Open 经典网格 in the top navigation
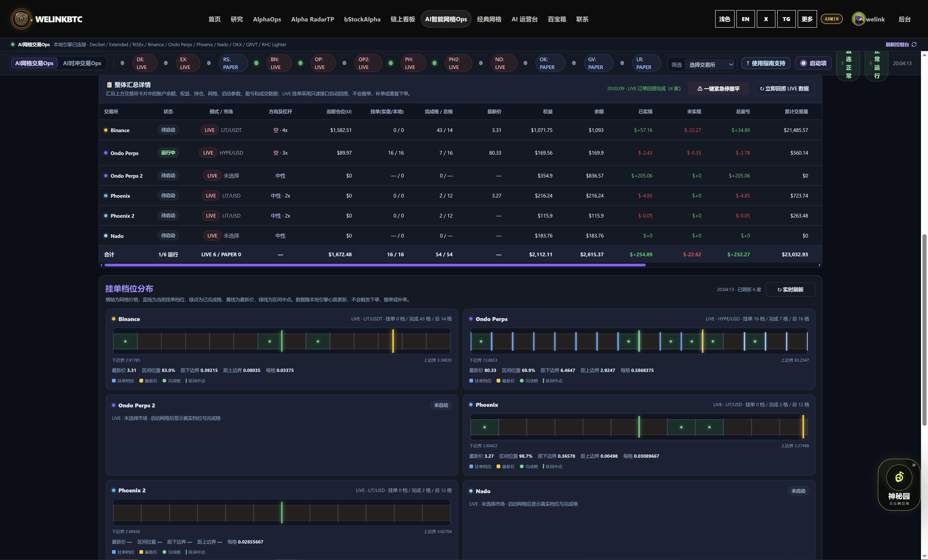 [489, 19]
